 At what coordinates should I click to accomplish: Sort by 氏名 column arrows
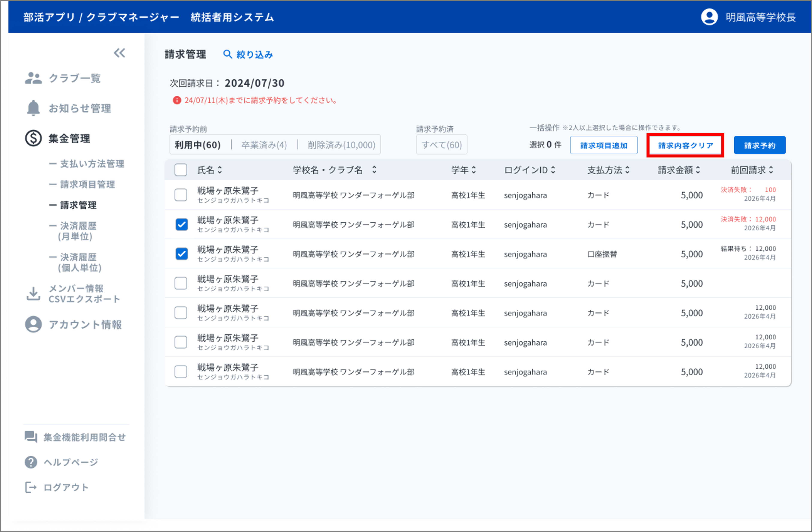[x=220, y=169]
